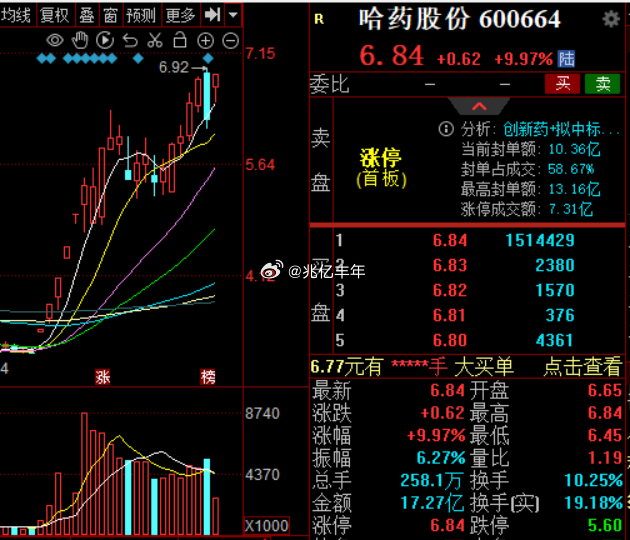Click the red 买 button
Screen dimensions: 630x540
[562, 84]
